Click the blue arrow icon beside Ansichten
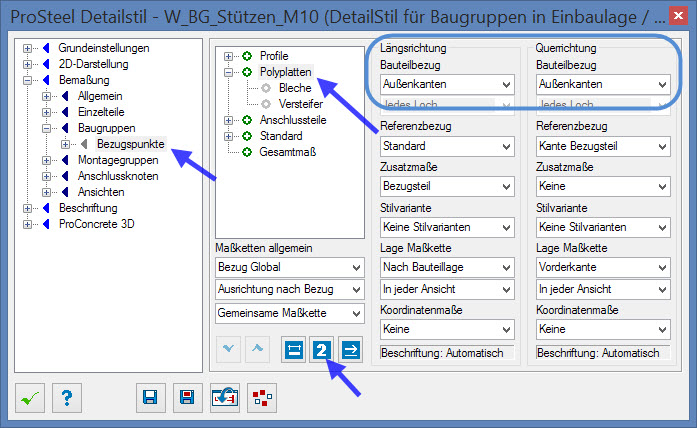Screen dimensions: 697x428 tap(65, 192)
